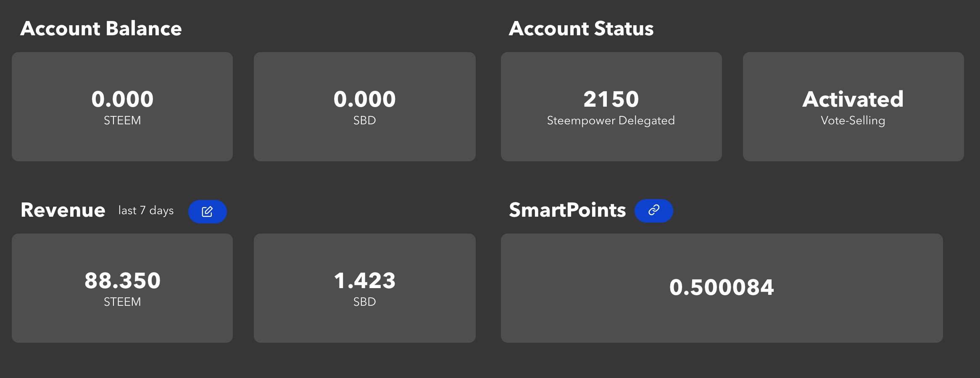Click the SmartPoints section heading
Screen dimensions: 980x378
coord(567,210)
